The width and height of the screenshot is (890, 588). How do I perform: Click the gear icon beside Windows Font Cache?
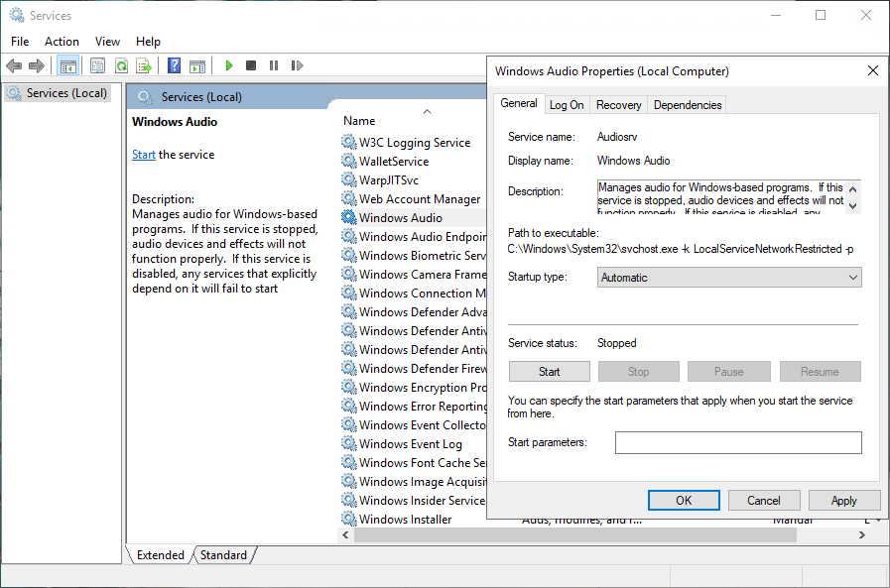pos(348,462)
